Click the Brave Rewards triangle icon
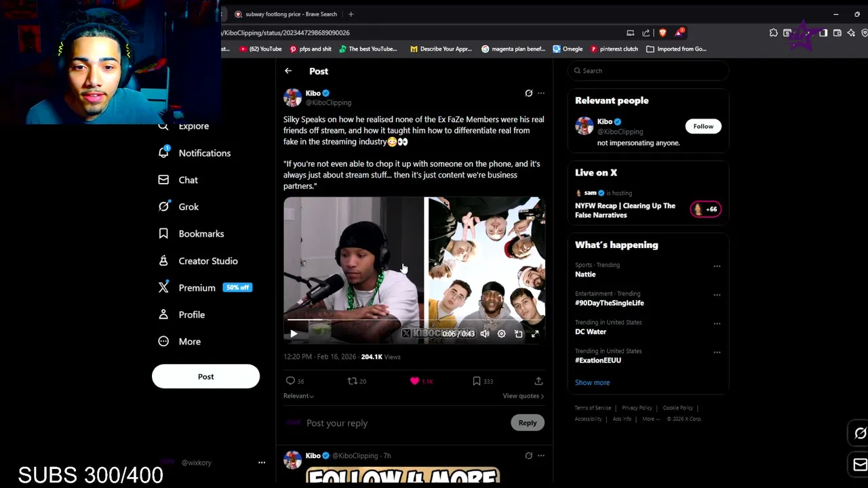 pyautogui.click(x=679, y=32)
